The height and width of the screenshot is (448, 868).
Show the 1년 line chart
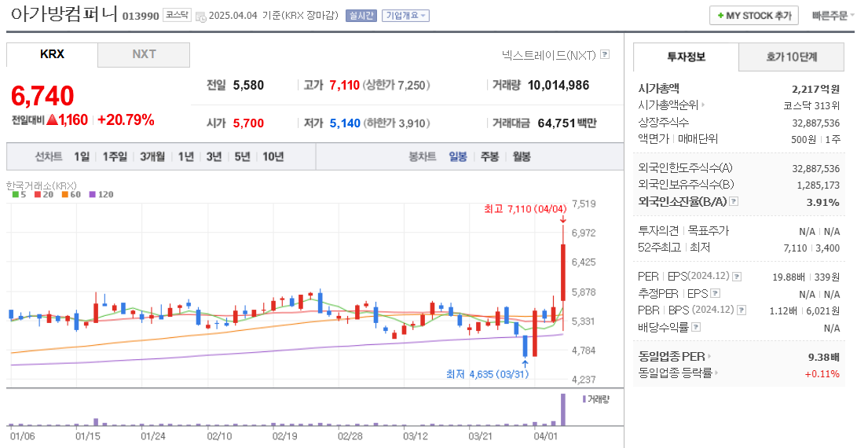(x=186, y=156)
